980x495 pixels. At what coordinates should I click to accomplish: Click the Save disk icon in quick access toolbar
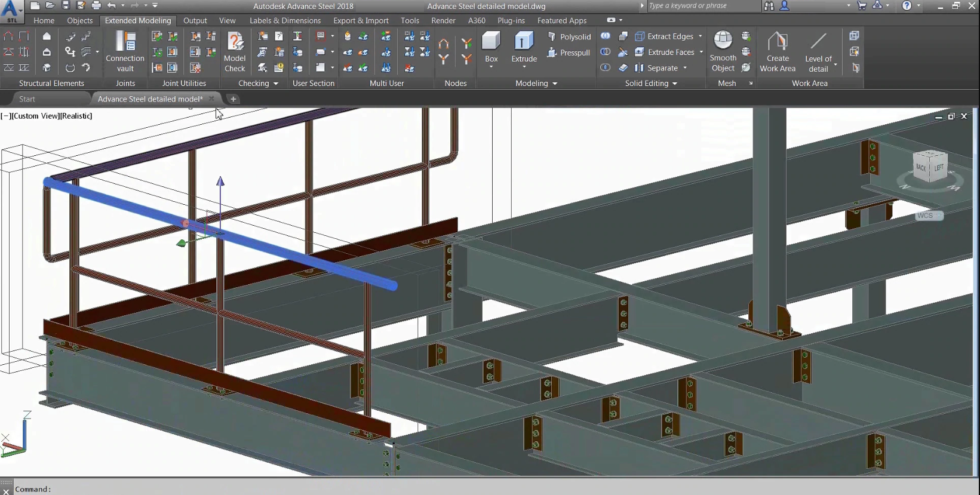66,5
